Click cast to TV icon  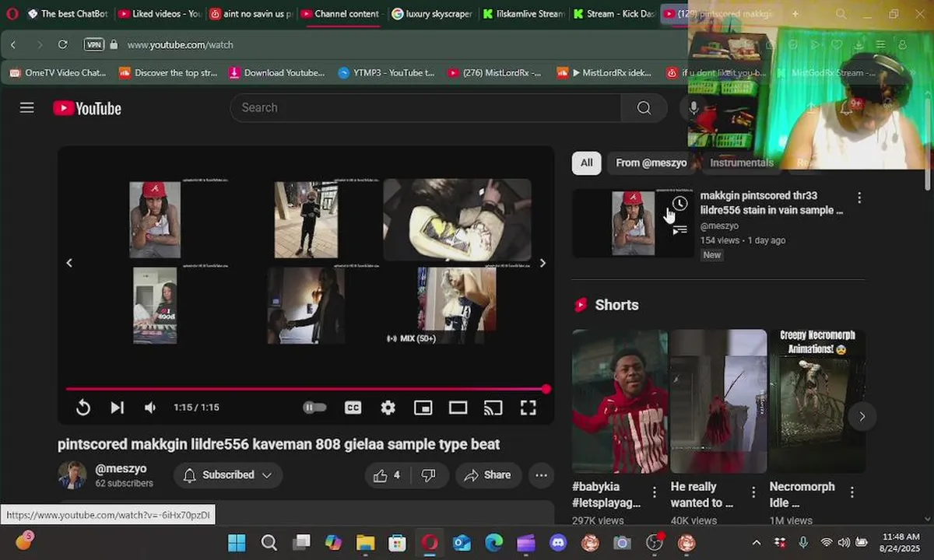(493, 408)
